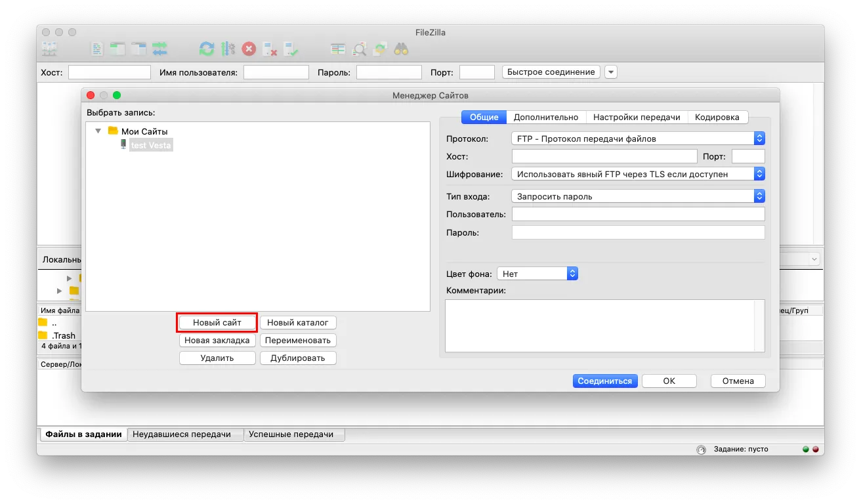The height and width of the screenshot is (504, 861).
Task: Focus the quick connect Хост field
Action: pyautogui.click(x=110, y=72)
